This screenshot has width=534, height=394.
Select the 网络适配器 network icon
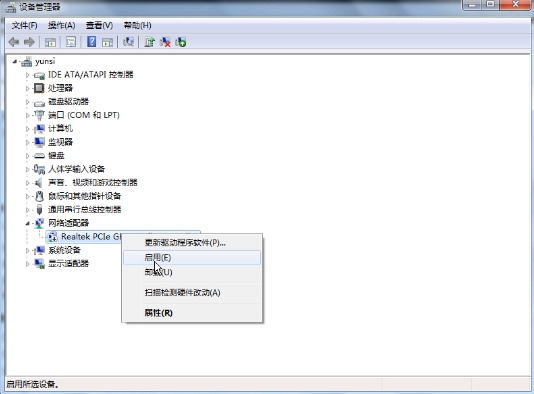pyautogui.click(x=39, y=223)
